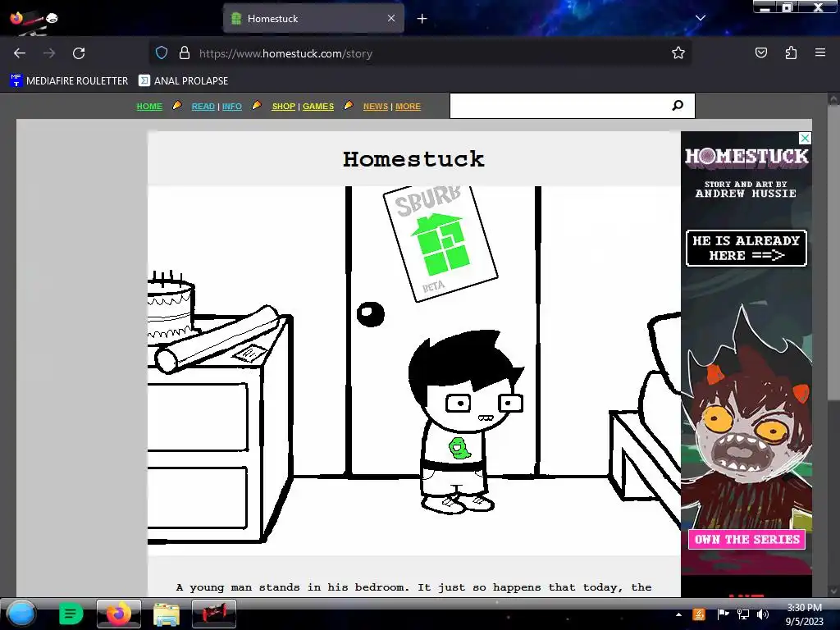Image resolution: width=840 pixels, height=630 pixels.
Task: Click OWN THE SERIES ad button
Action: tap(746, 540)
